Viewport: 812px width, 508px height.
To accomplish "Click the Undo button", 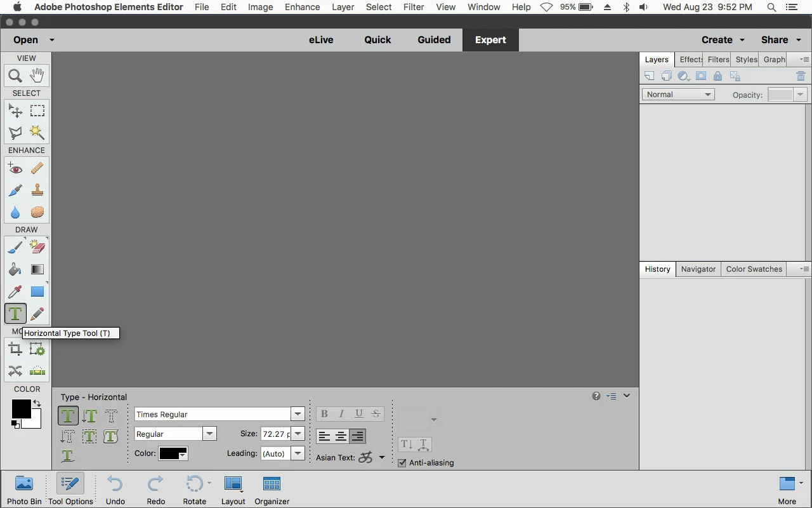I will pos(115,490).
